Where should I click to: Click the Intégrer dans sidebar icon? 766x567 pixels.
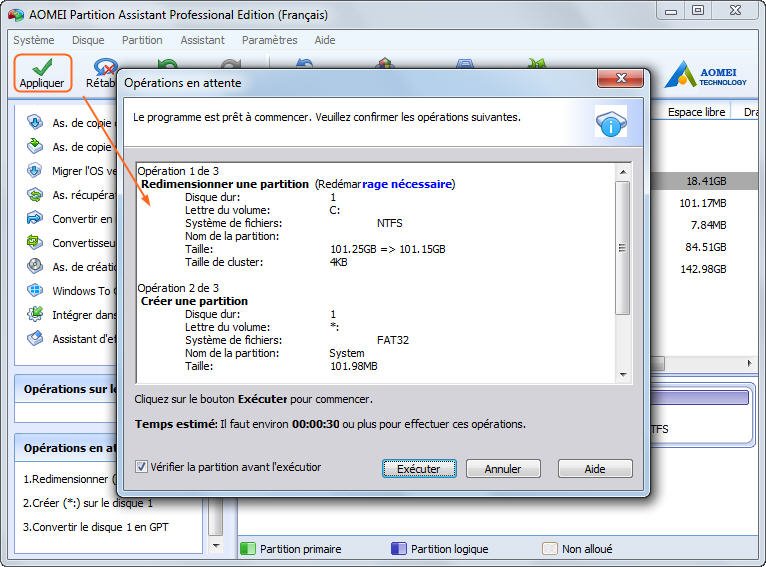[35, 314]
